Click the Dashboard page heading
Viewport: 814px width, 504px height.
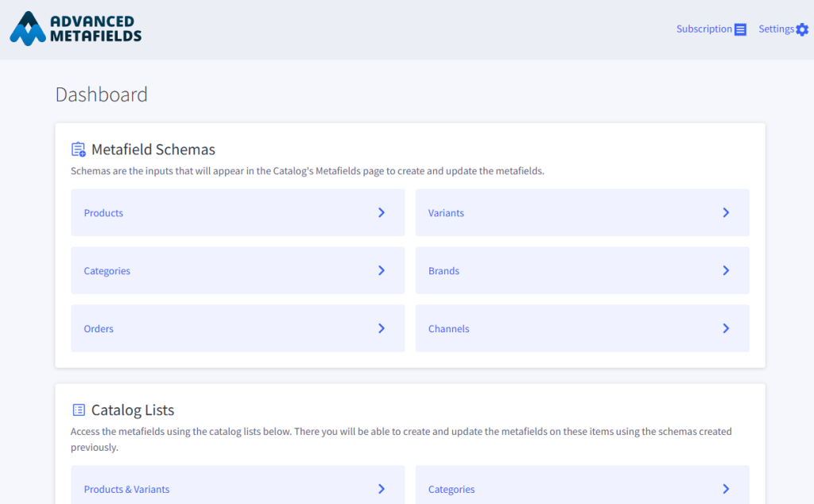point(102,95)
